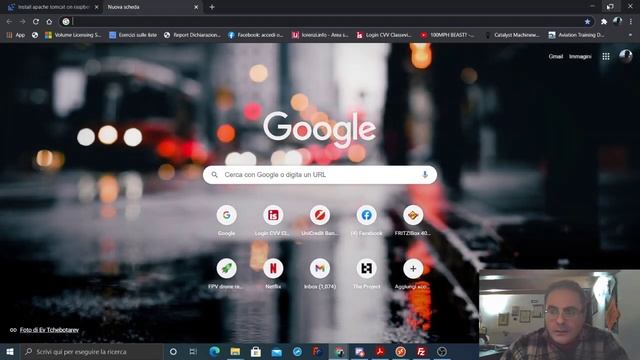Open the Mail app from taskbar
640x360 pixels.
pyautogui.click(x=277, y=351)
